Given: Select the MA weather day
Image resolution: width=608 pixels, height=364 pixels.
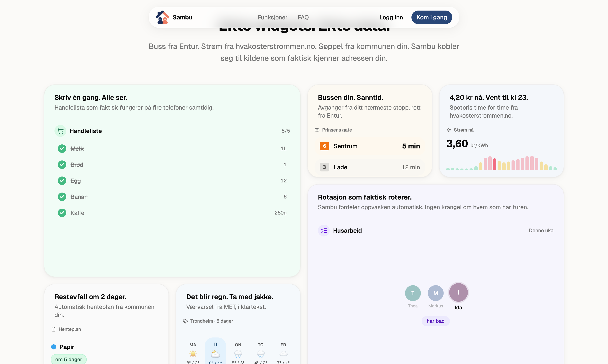Looking at the screenshot, I should pyautogui.click(x=193, y=352).
